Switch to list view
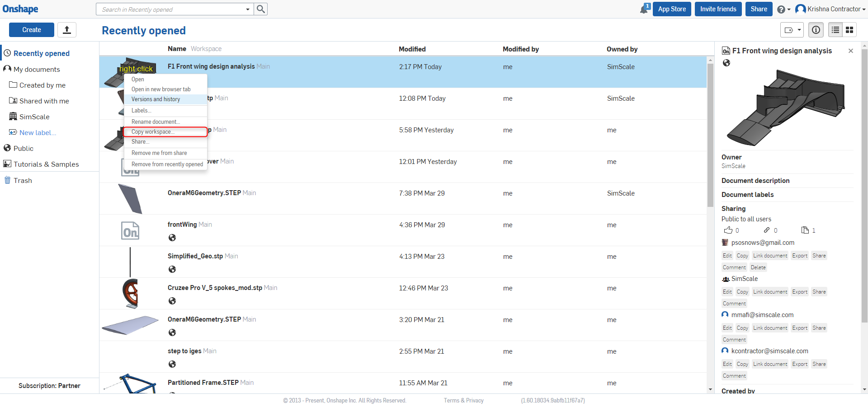The width and height of the screenshot is (868, 407). 835,30
